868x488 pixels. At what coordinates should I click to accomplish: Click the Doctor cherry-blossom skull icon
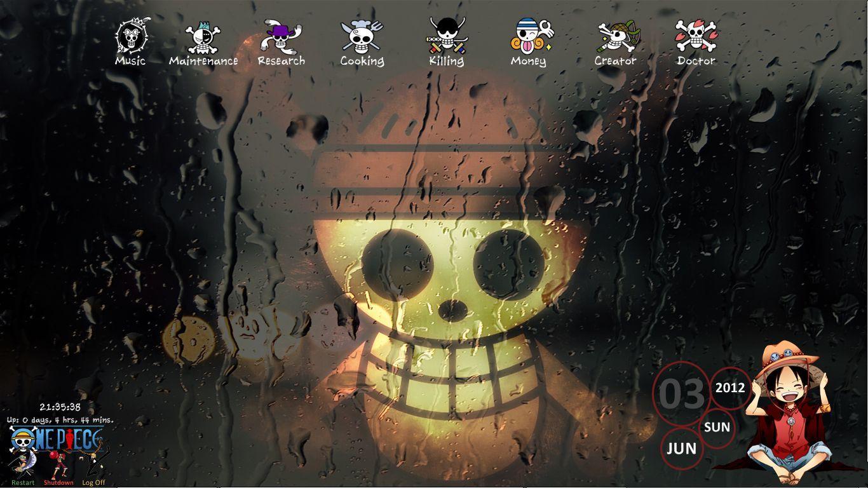click(696, 36)
